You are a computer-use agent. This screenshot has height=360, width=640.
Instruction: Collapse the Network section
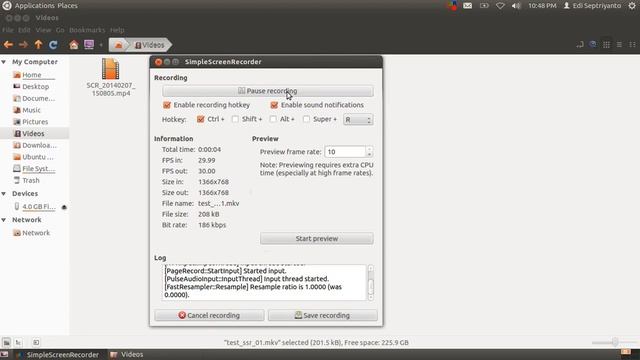click(4, 220)
